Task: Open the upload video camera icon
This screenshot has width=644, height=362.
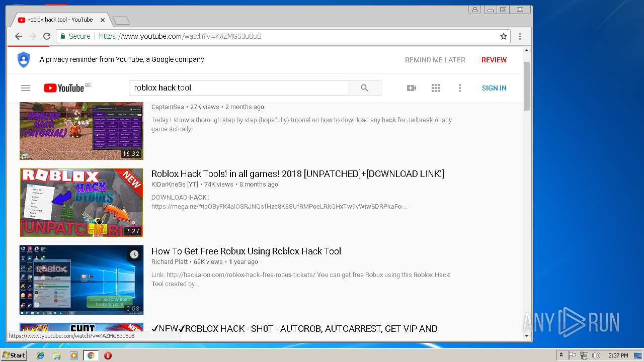Action: [x=412, y=88]
